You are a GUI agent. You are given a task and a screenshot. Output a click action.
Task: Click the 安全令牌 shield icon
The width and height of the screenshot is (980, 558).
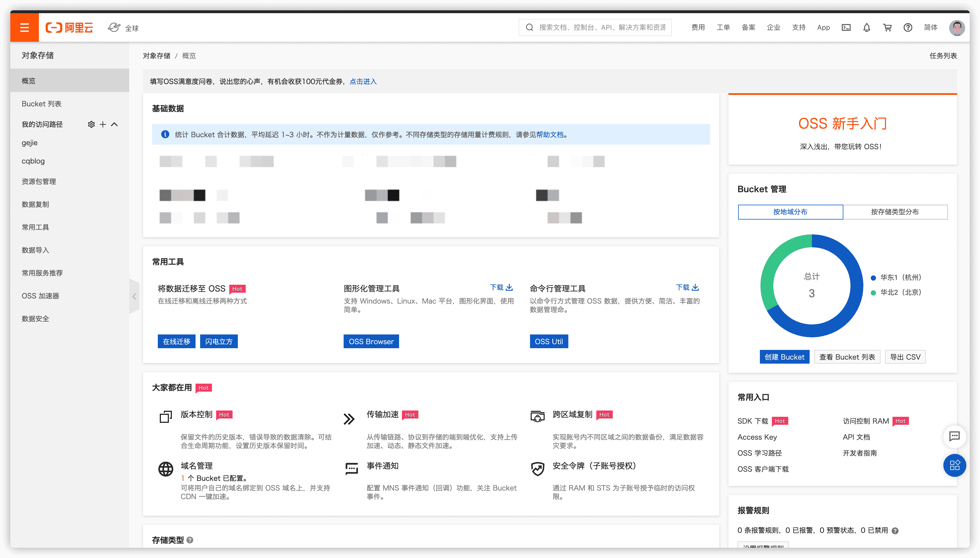[x=537, y=469]
